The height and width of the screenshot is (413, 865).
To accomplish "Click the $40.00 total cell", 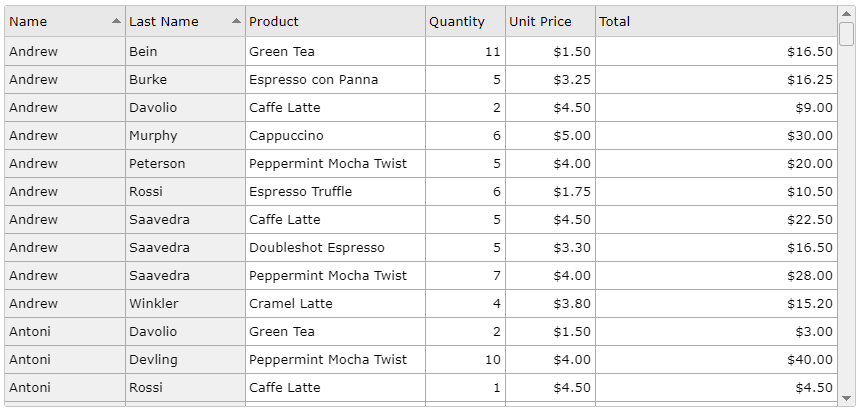I will tap(717, 360).
